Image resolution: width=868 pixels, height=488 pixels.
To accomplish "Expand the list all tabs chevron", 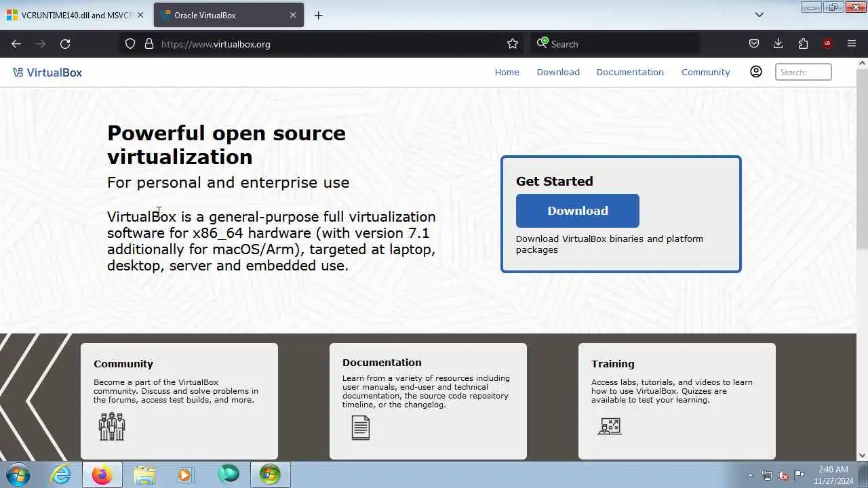I will coord(759,15).
